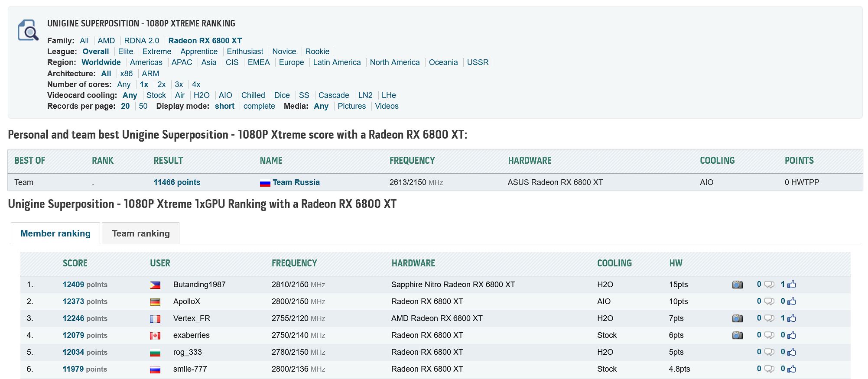Viewport: 868px width, 379px height.
Task: Open the camera picture icon for Vertex_FR
Action: [738, 318]
